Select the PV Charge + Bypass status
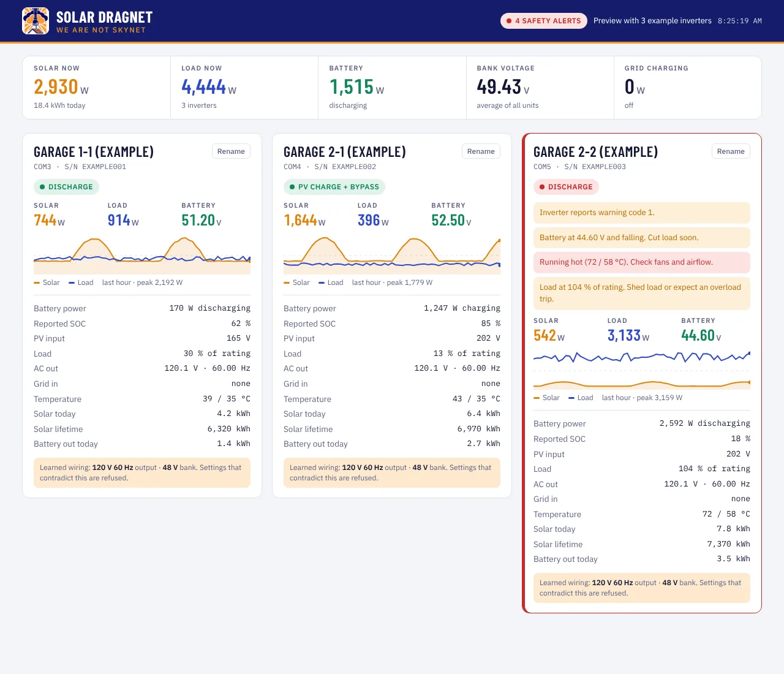 (x=334, y=187)
